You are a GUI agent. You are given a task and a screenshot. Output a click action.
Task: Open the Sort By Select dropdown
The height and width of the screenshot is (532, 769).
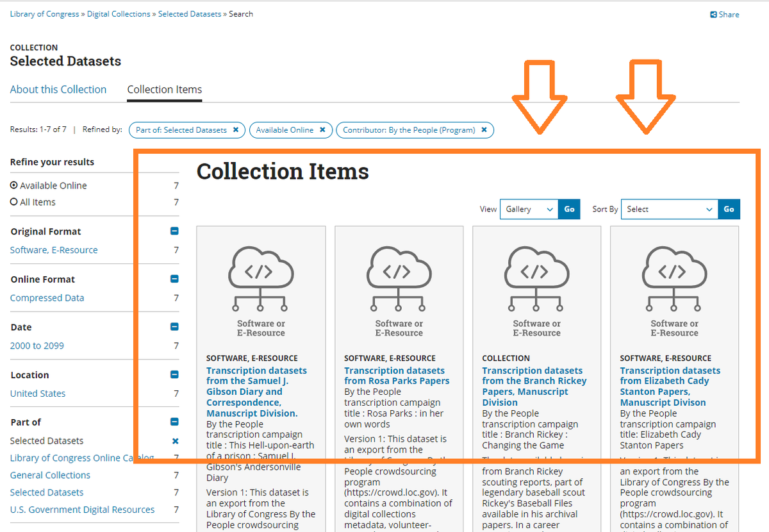[x=670, y=209]
